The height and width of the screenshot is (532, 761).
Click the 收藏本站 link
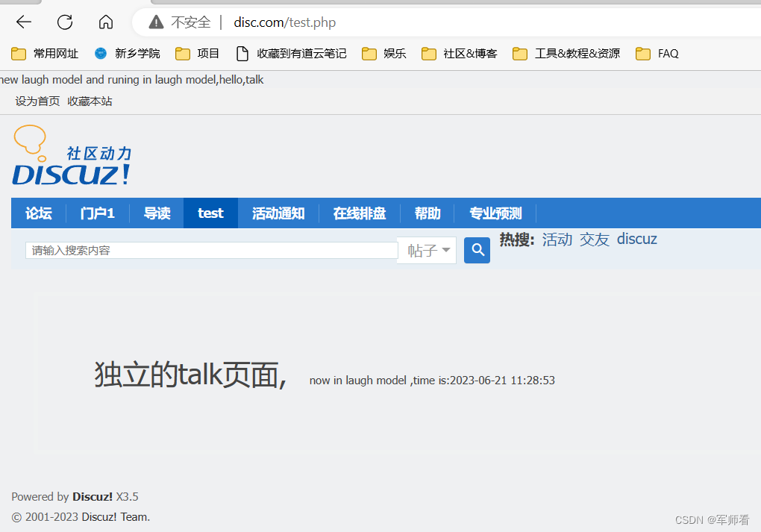[x=90, y=101]
